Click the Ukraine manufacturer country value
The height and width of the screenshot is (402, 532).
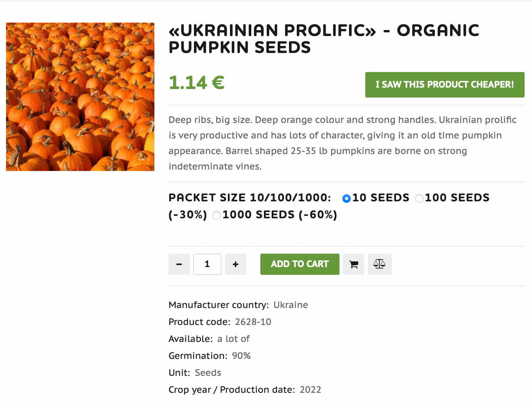[x=291, y=305]
